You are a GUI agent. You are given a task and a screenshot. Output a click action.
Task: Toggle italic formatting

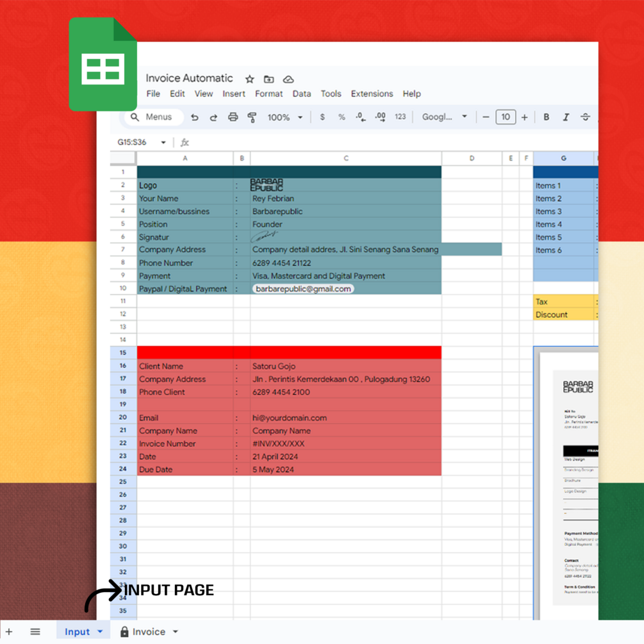coord(566,117)
